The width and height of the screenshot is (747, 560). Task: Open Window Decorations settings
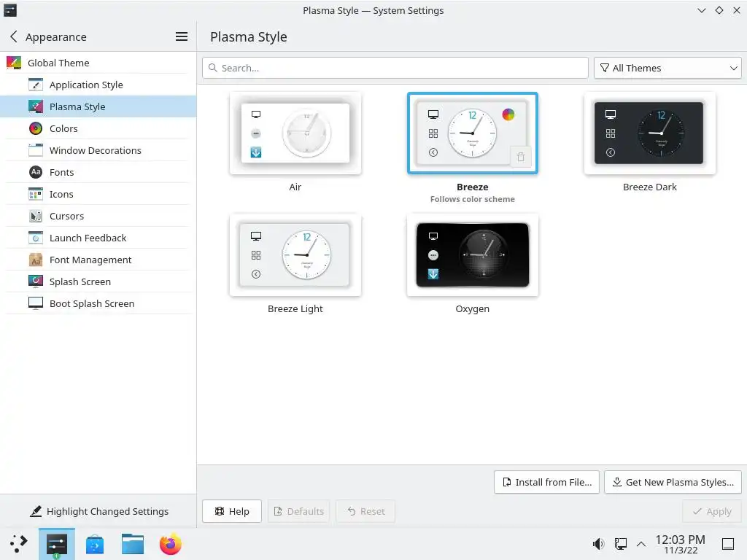98,150
